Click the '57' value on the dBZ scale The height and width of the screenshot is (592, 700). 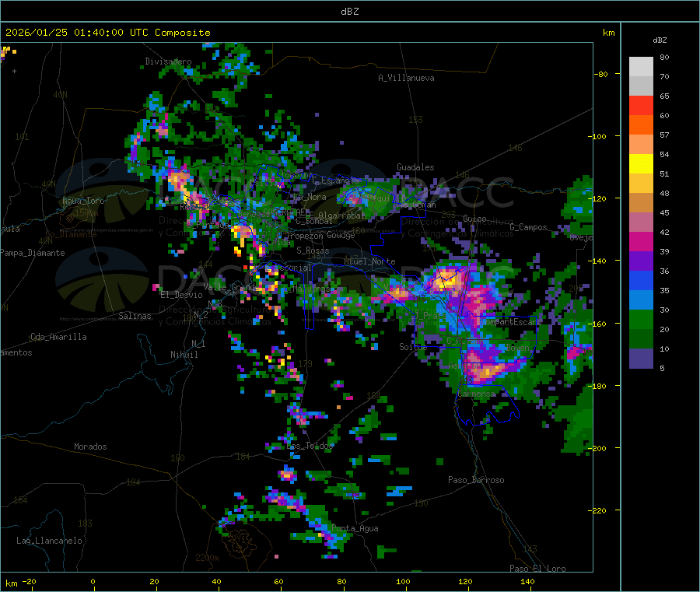[664, 135]
